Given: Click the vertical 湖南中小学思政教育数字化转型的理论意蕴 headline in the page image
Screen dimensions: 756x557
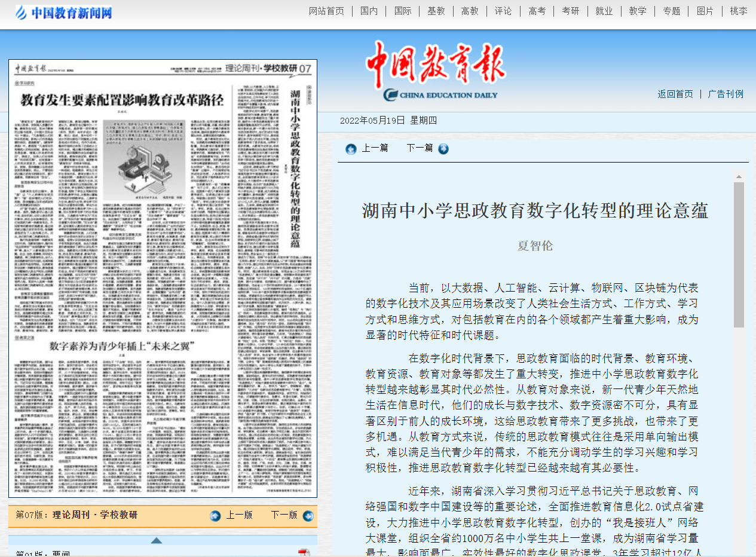Looking at the screenshot, I should [295, 169].
